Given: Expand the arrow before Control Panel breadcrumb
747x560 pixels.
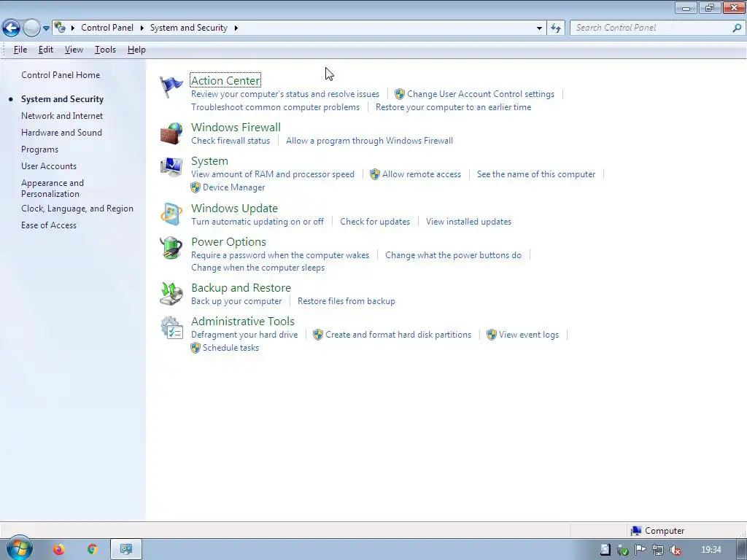Looking at the screenshot, I should [73, 28].
